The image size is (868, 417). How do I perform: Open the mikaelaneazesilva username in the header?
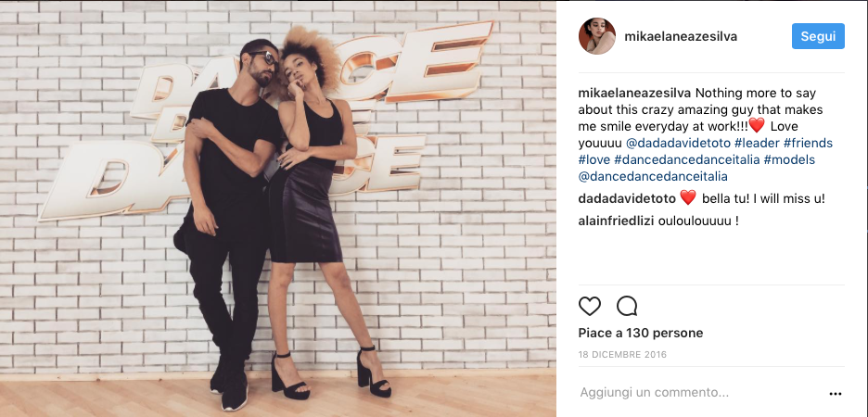tap(681, 36)
